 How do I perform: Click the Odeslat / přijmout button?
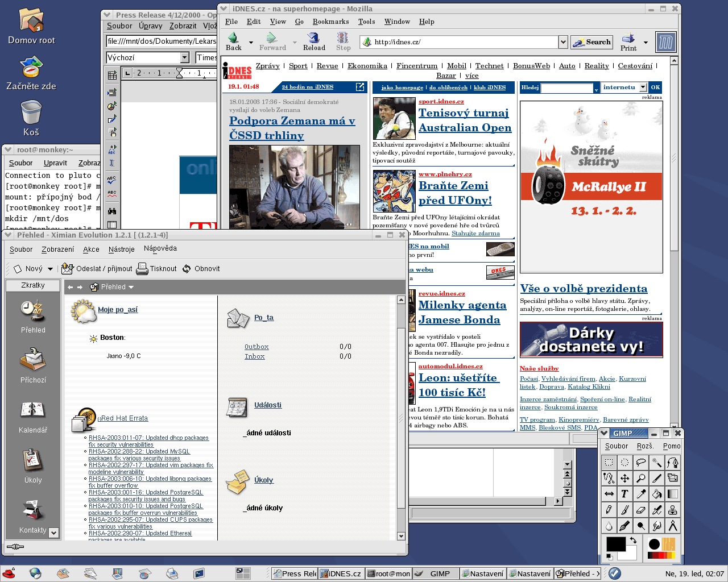click(x=97, y=269)
